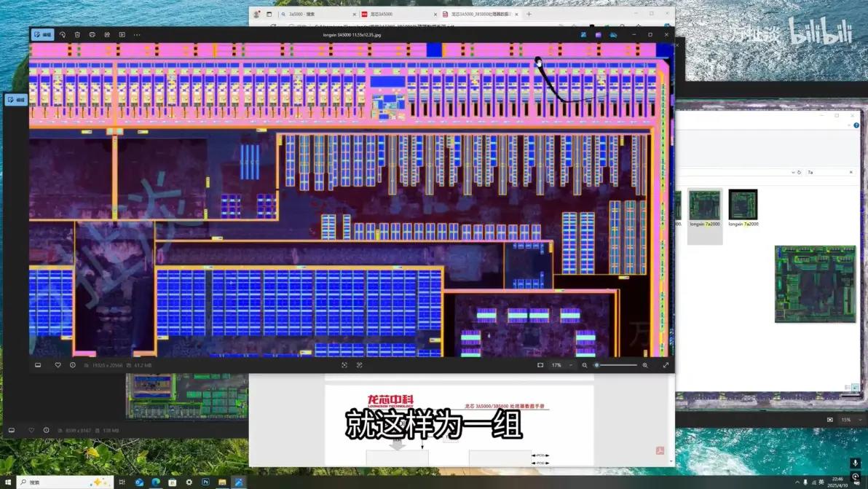The width and height of the screenshot is (868, 489).
Task: Show file info for the 3A5000 image
Action: coord(73,365)
